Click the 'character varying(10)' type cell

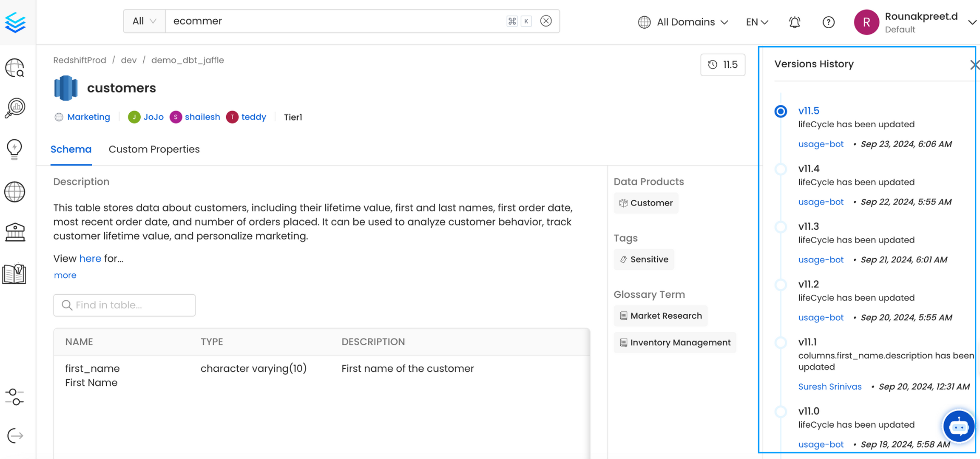pyautogui.click(x=253, y=368)
